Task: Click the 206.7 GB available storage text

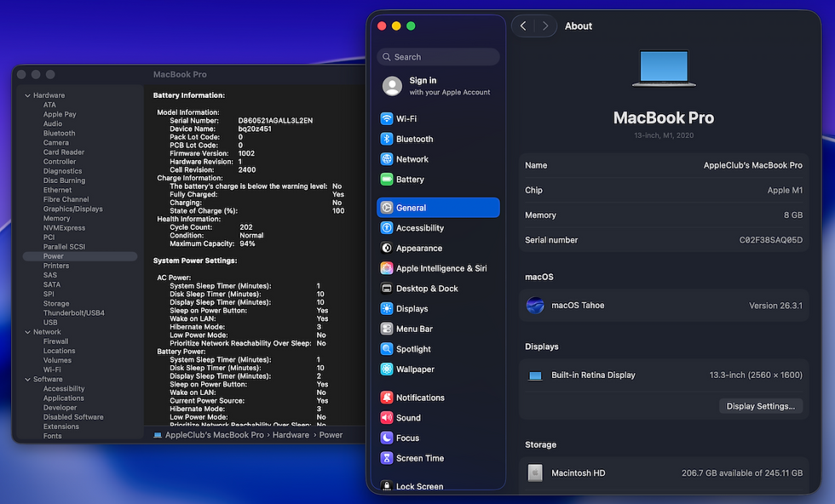Action: (742, 473)
